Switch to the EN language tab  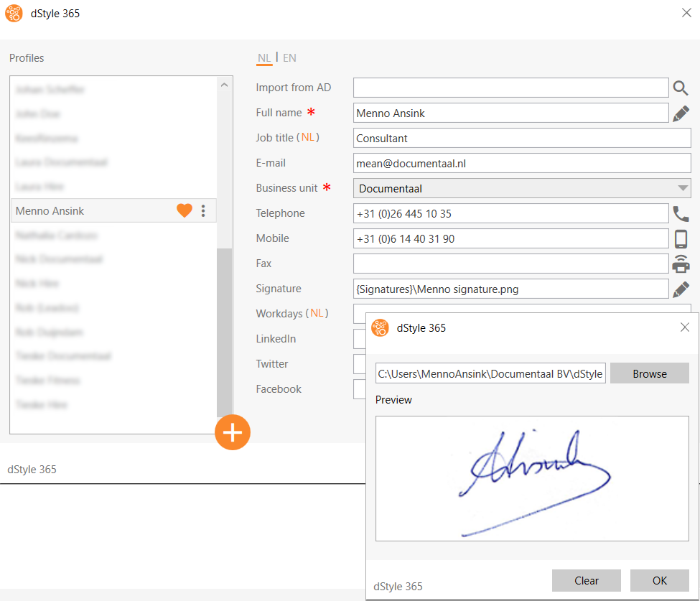[290, 58]
